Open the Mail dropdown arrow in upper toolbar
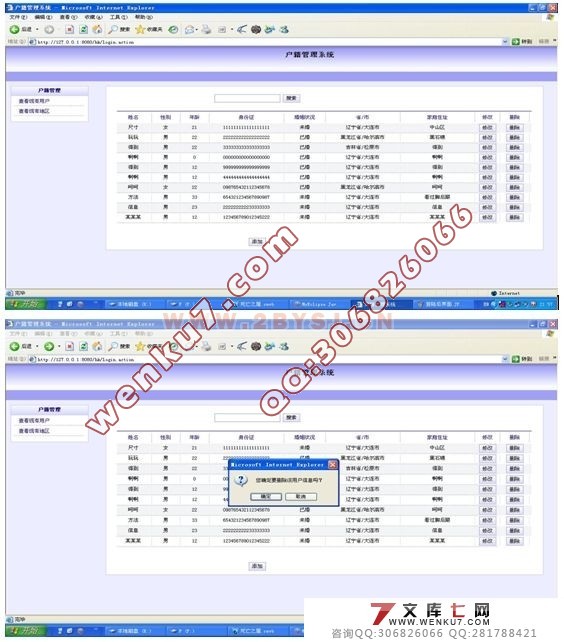Viewport: 564px width, 642px height. 197,29
